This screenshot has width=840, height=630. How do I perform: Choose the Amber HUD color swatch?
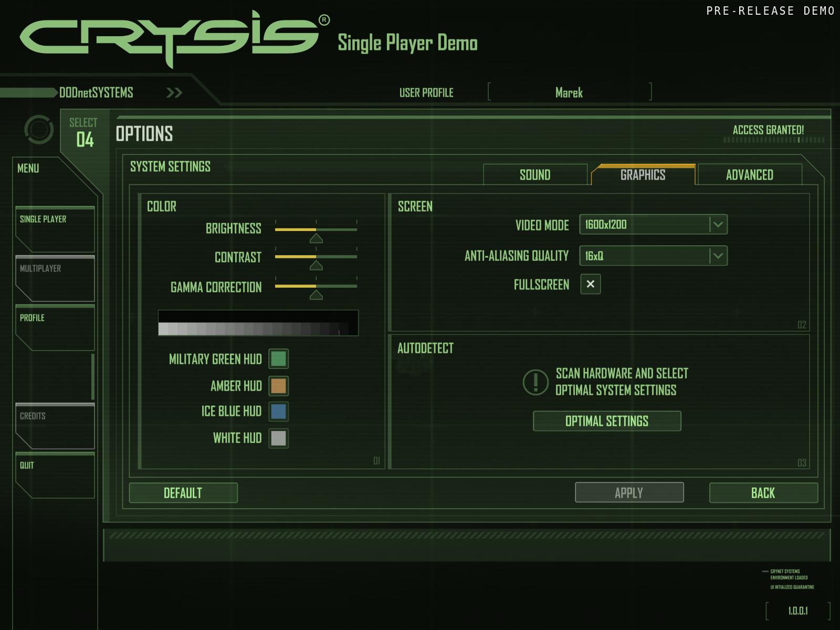pos(278,386)
